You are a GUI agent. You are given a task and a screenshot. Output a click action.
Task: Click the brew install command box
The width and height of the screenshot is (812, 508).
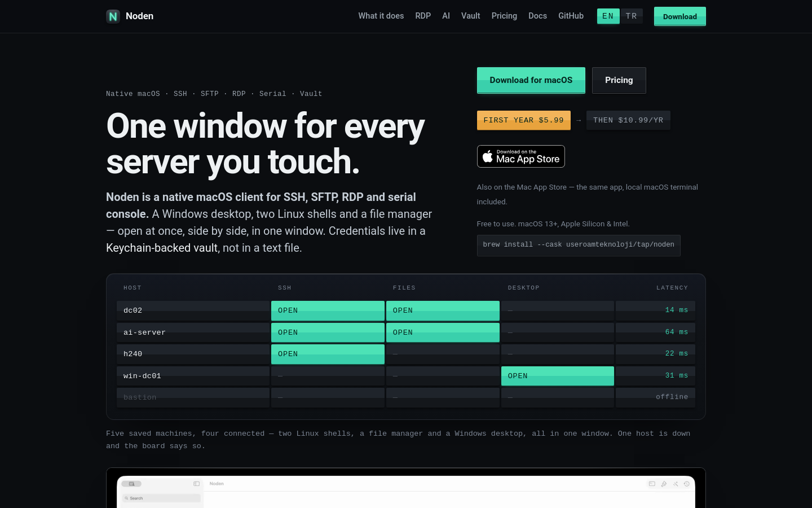(x=579, y=245)
